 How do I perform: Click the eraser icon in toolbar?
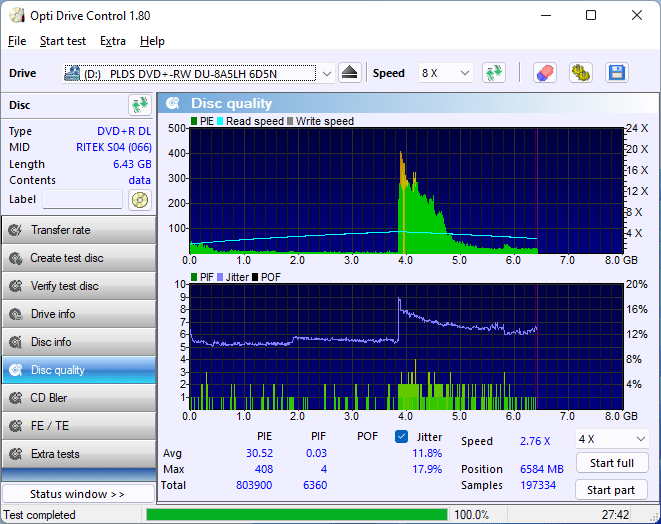click(544, 73)
